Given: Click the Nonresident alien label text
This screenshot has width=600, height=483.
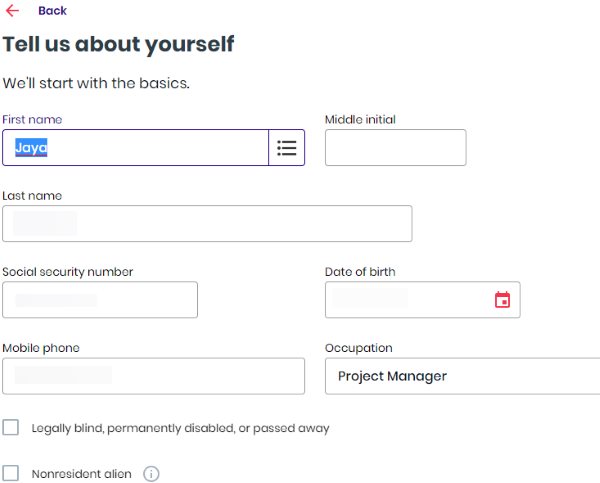Looking at the screenshot, I should (81, 474).
